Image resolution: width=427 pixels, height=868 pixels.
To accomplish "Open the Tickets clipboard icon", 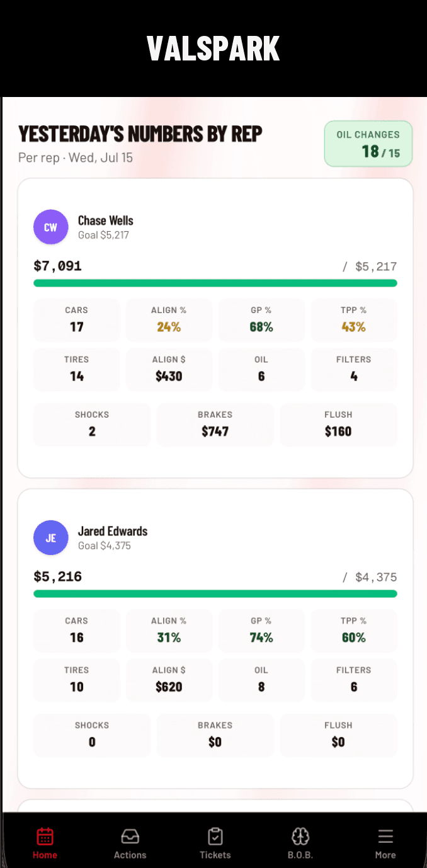I will (x=215, y=836).
